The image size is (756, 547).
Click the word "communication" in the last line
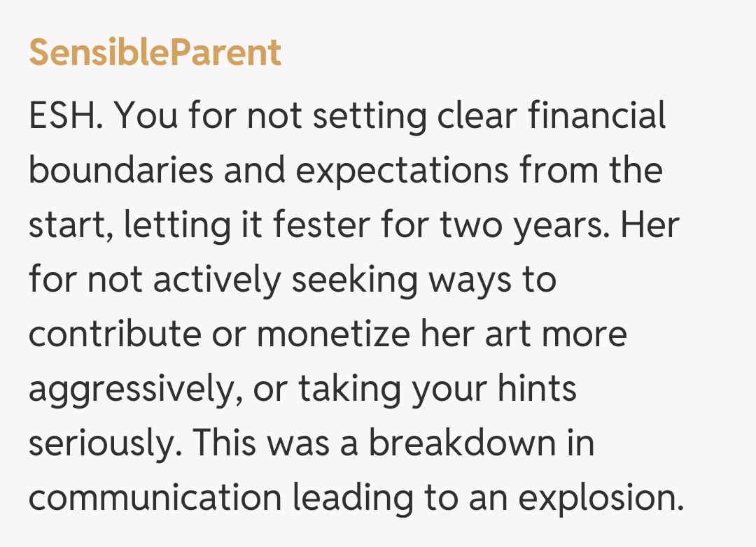(x=154, y=497)
